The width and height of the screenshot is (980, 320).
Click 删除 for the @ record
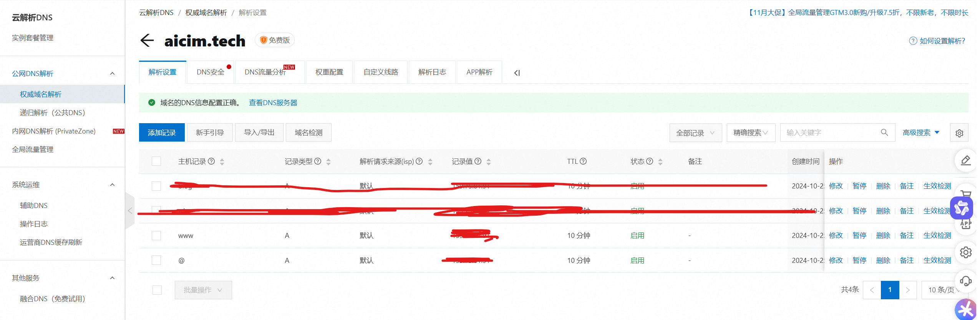[883, 261]
